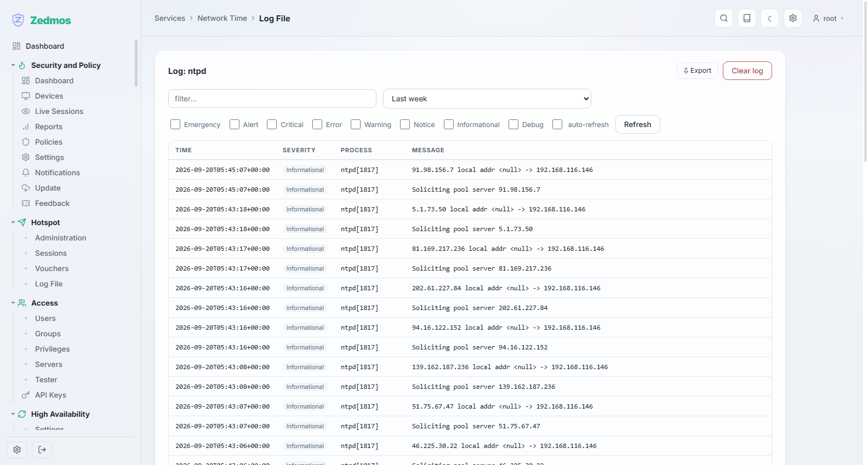Click the Access users icon
868x465 pixels.
22,303
